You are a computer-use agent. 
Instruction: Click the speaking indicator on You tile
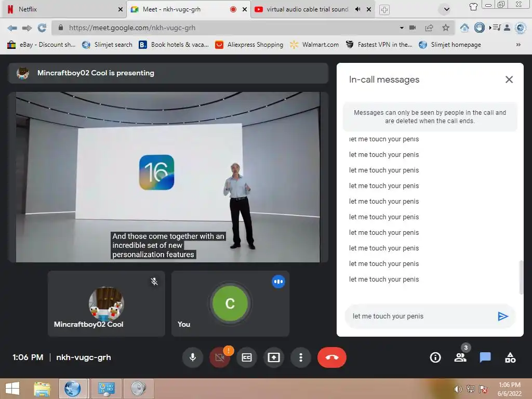pos(278,281)
